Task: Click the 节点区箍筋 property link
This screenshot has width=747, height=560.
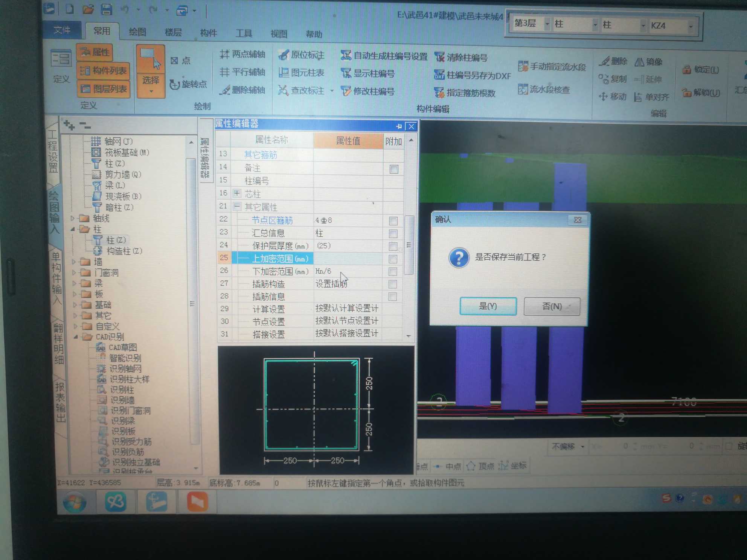Action: [272, 220]
